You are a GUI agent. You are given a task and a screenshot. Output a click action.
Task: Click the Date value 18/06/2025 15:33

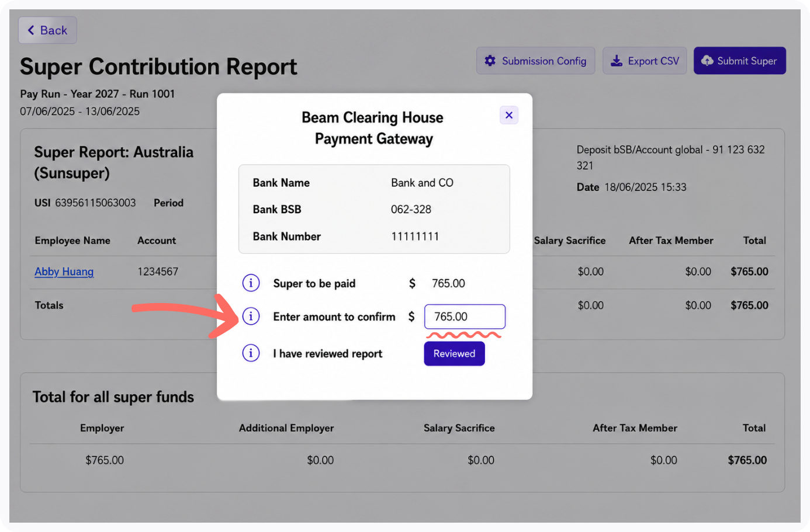tap(645, 187)
